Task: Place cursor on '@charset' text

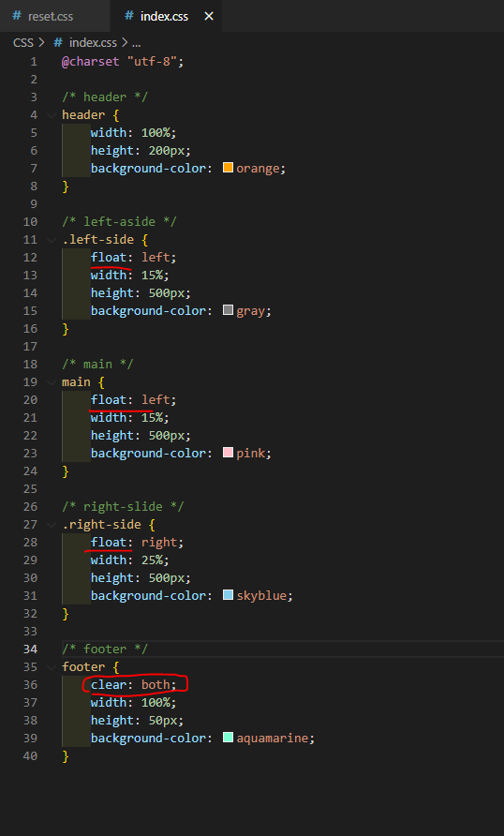Action: point(91,61)
